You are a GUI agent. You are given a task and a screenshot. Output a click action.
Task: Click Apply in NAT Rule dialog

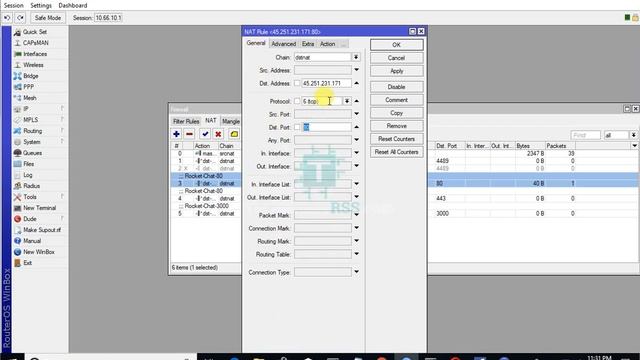pos(396,71)
